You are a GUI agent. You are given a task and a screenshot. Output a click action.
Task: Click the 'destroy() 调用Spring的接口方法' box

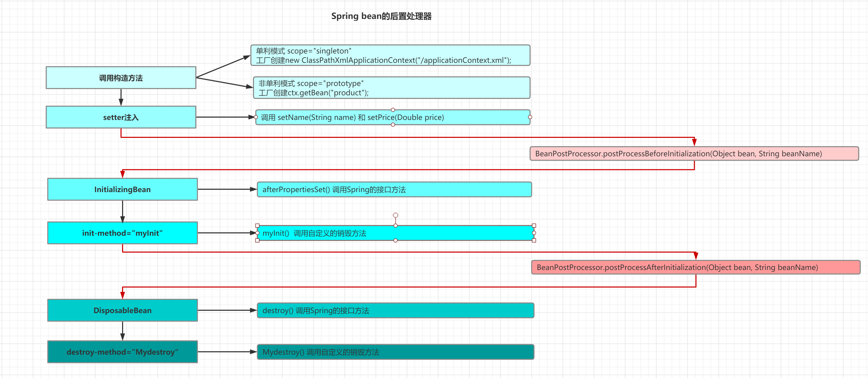(396, 310)
